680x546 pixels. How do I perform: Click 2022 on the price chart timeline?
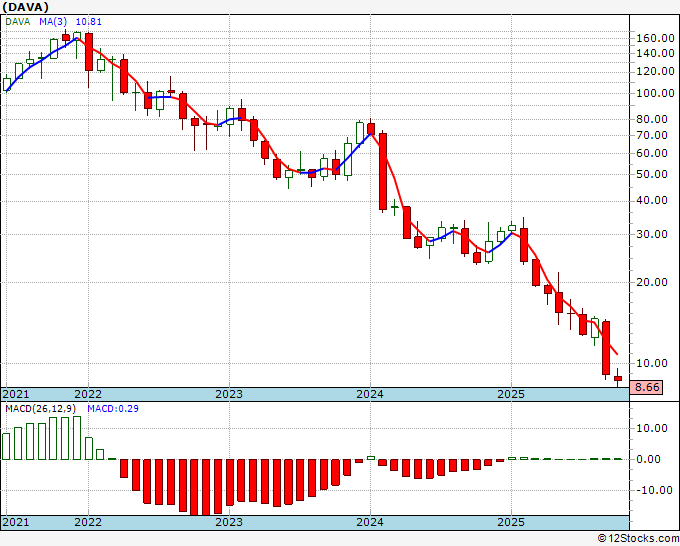88,394
